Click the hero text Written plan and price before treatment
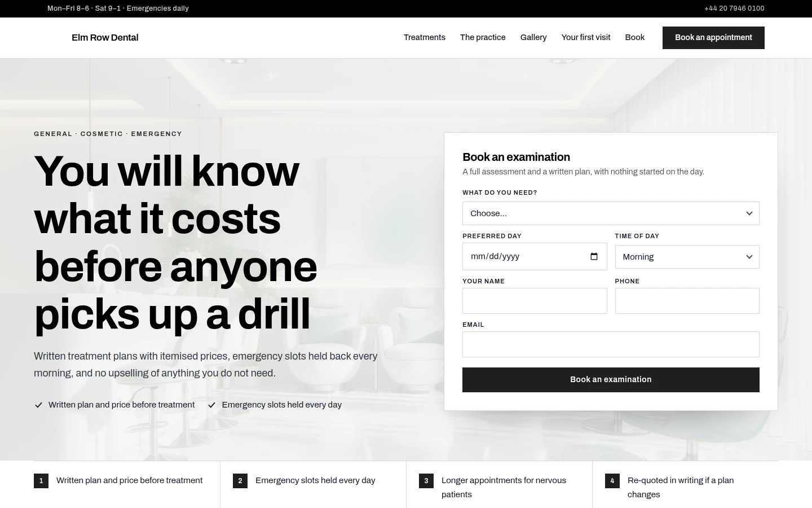Image resolution: width=812 pixels, height=508 pixels. (x=121, y=405)
